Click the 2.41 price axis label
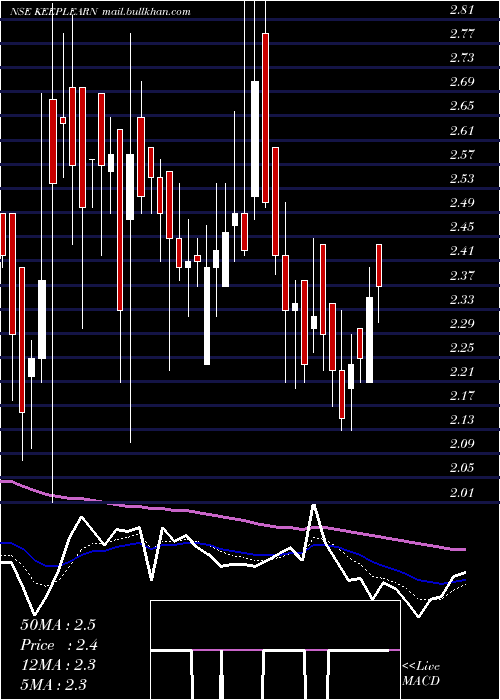Image resolution: width=500 pixels, height=700 pixels. (462, 251)
